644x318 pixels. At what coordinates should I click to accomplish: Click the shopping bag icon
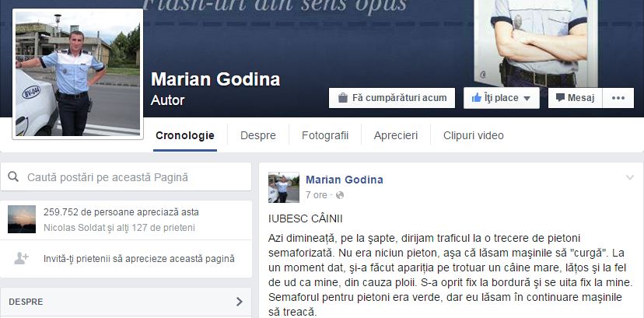pyautogui.click(x=342, y=98)
